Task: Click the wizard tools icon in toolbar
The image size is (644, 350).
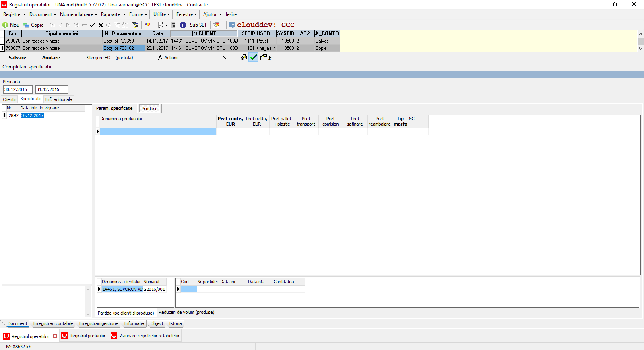Action: click(x=217, y=25)
